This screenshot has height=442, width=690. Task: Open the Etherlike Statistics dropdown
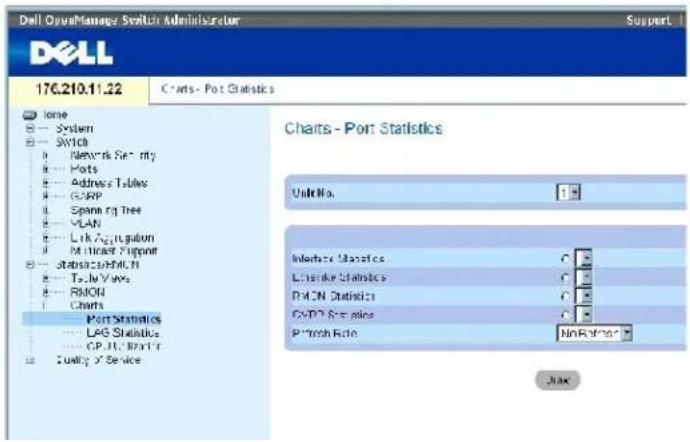[584, 278]
